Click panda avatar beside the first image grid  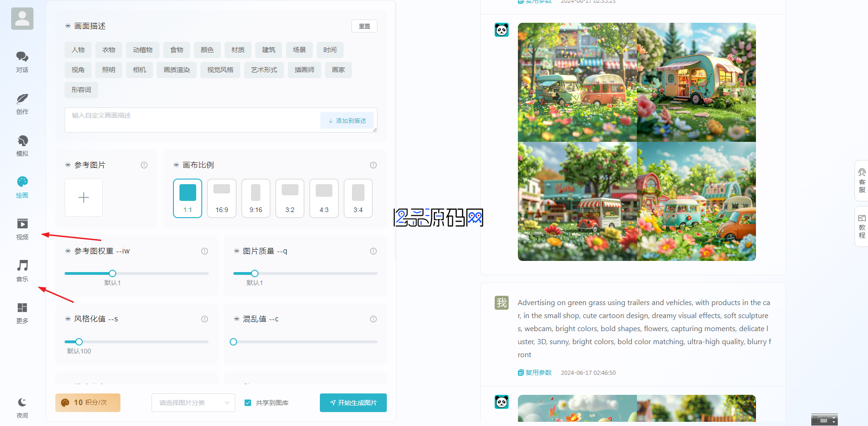click(502, 30)
